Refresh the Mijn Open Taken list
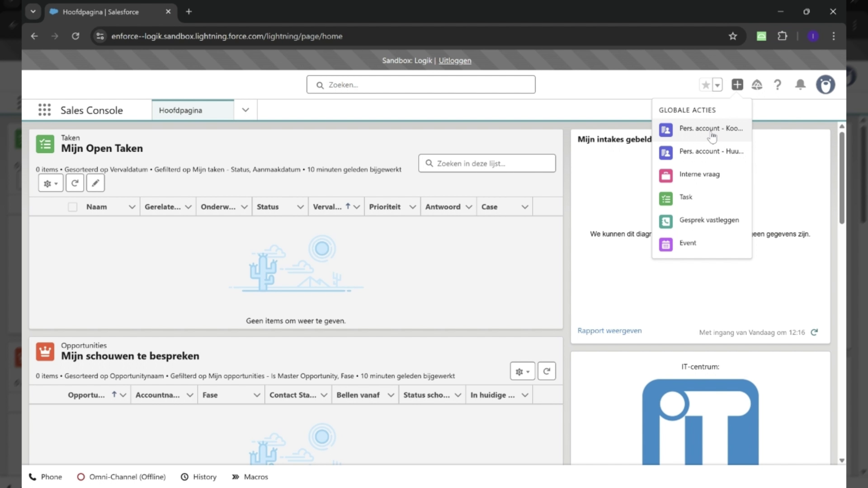The width and height of the screenshot is (868, 488). coord(75,183)
